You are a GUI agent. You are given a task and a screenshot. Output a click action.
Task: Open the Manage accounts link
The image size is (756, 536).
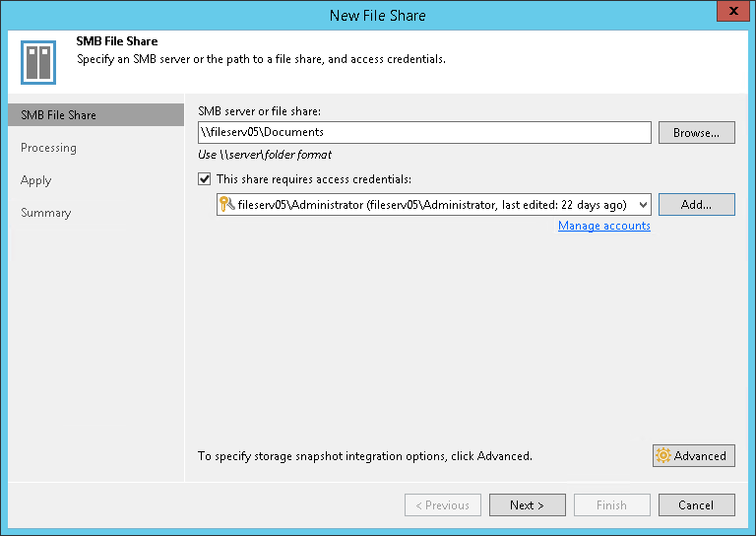(x=604, y=226)
